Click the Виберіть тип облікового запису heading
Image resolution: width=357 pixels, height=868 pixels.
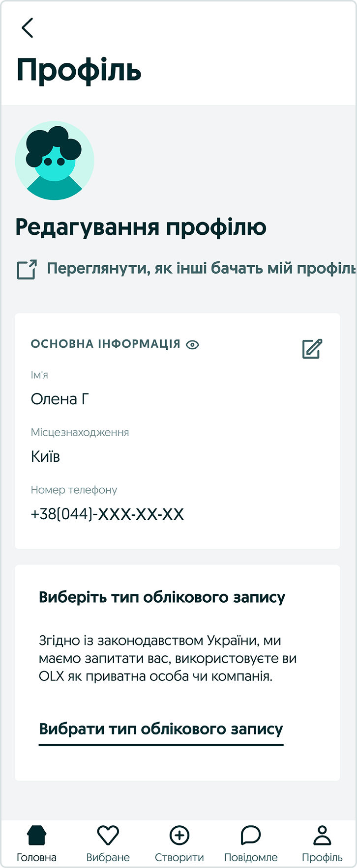(162, 597)
